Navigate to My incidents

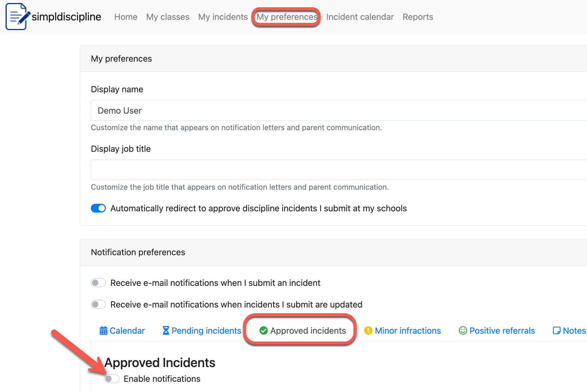[223, 17]
